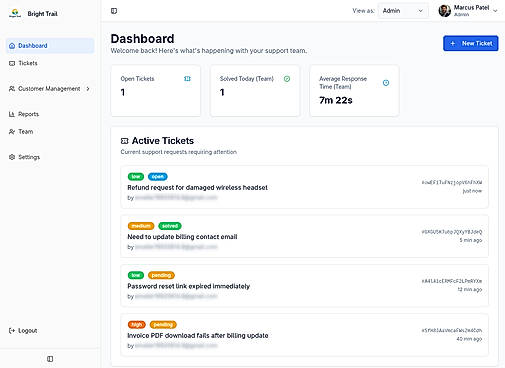Click the Settings gear icon
This screenshot has width=505, height=368.
click(12, 157)
